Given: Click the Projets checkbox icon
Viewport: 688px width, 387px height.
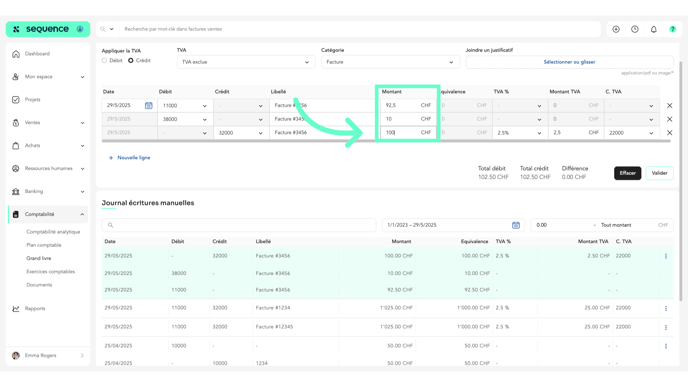Looking at the screenshot, I should pos(16,100).
